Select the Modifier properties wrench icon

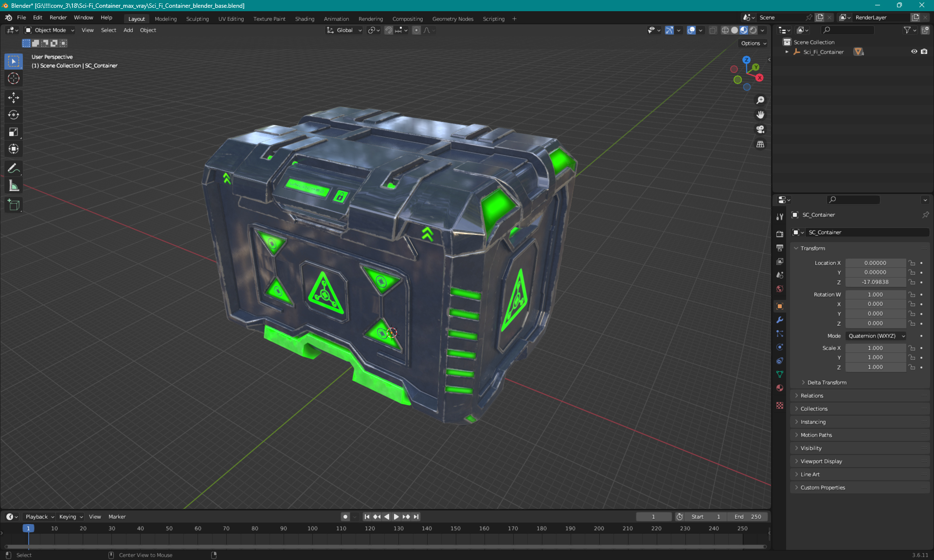point(780,320)
